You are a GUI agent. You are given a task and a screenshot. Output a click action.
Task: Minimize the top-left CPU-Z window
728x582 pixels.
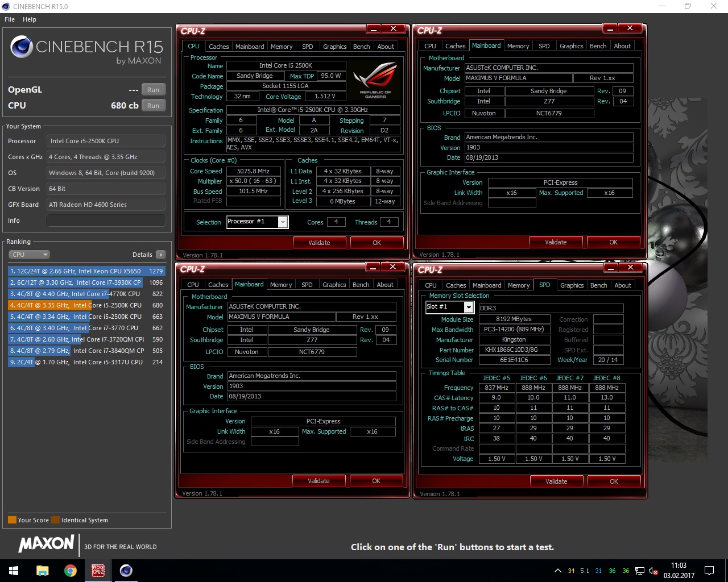(373, 28)
